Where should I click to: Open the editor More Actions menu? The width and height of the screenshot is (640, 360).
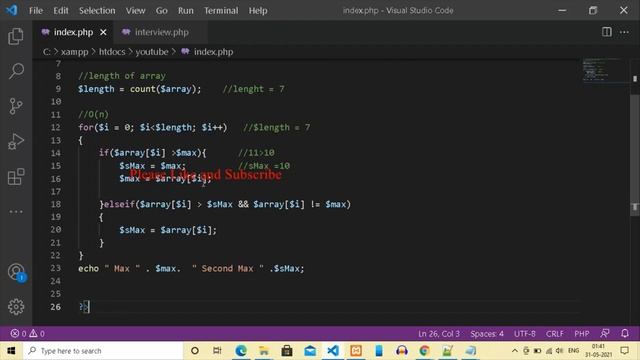pos(624,32)
